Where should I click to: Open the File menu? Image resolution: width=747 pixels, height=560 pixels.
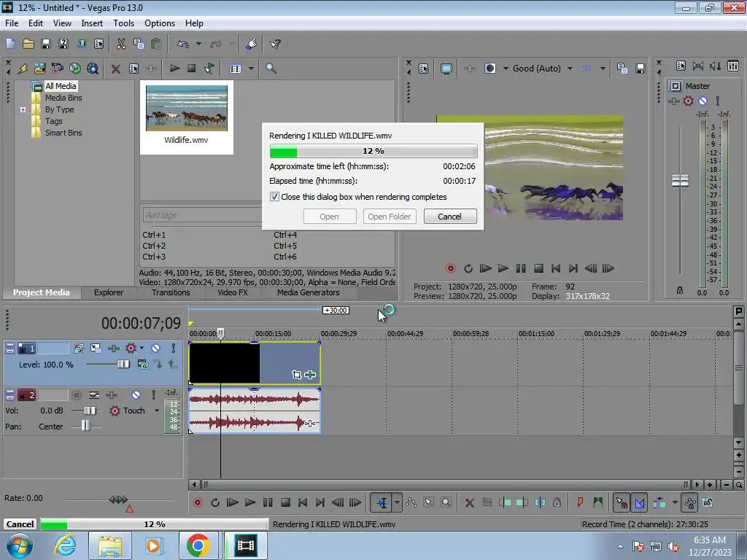(x=12, y=23)
